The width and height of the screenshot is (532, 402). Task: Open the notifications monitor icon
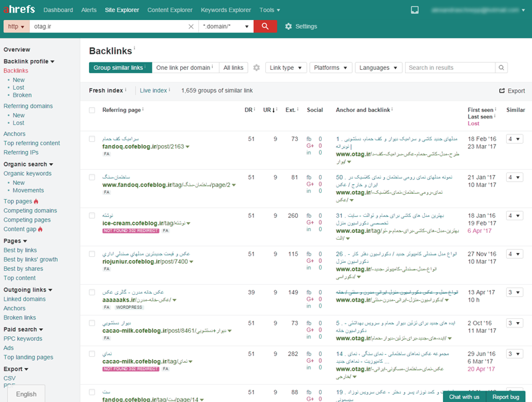coord(414,10)
